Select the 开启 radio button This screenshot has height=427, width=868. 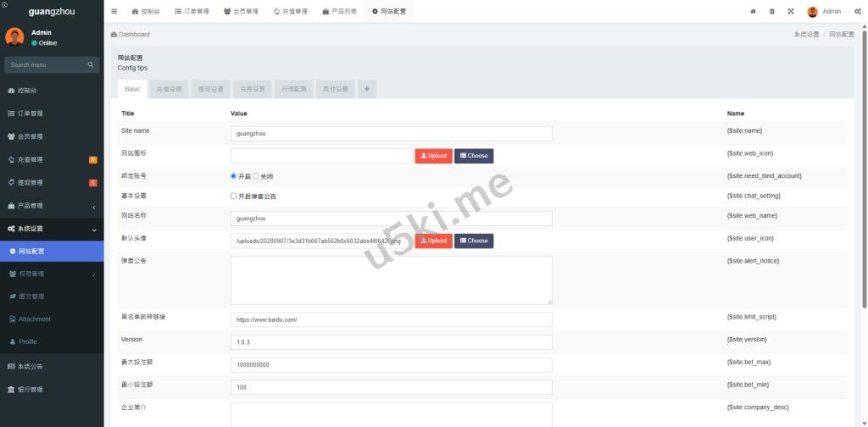tap(234, 176)
